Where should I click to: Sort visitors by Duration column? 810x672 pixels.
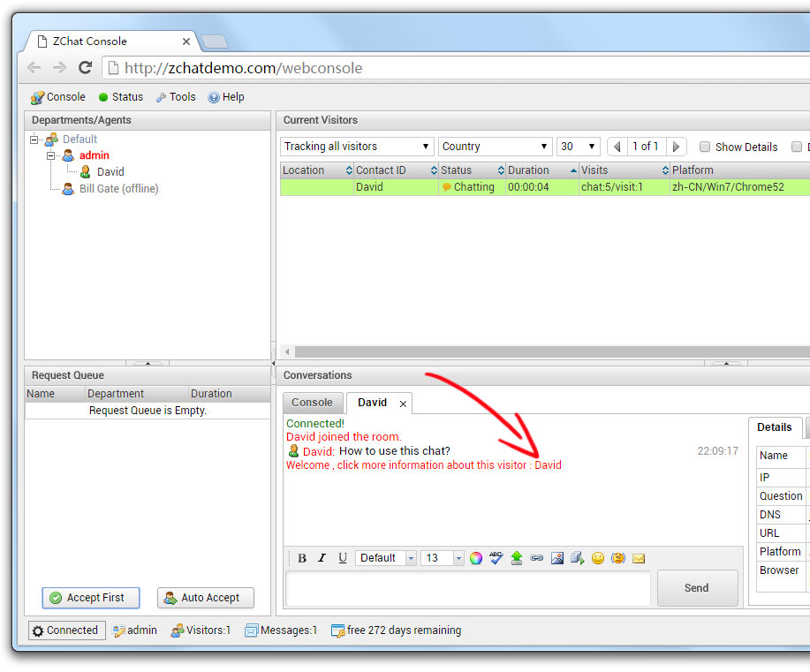542,170
